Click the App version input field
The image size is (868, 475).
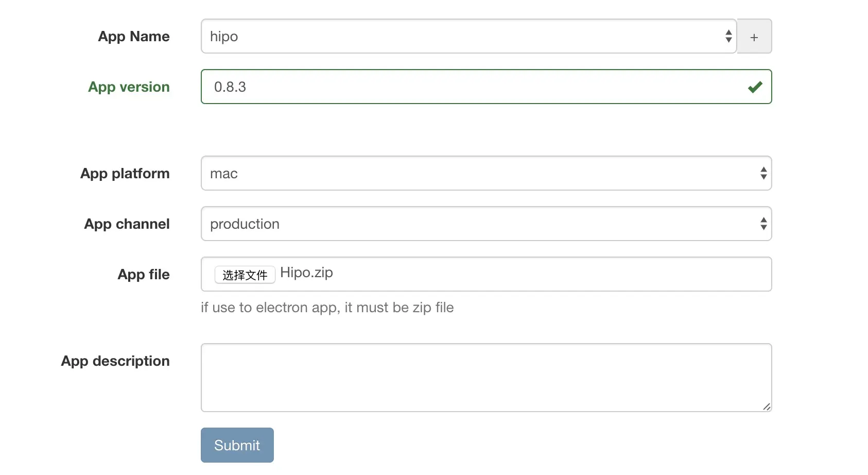(463, 87)
